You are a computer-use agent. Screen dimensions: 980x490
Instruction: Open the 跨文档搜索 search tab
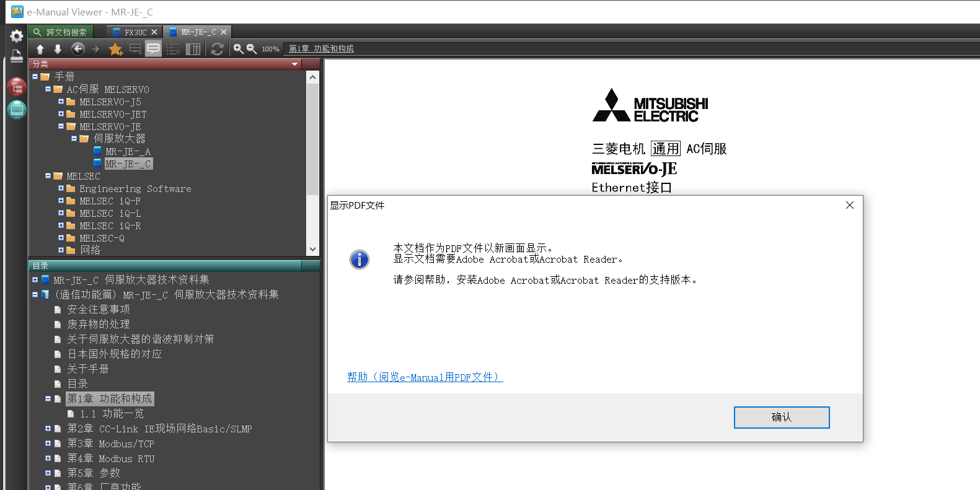pyautogui.click(x=61, y=32)
